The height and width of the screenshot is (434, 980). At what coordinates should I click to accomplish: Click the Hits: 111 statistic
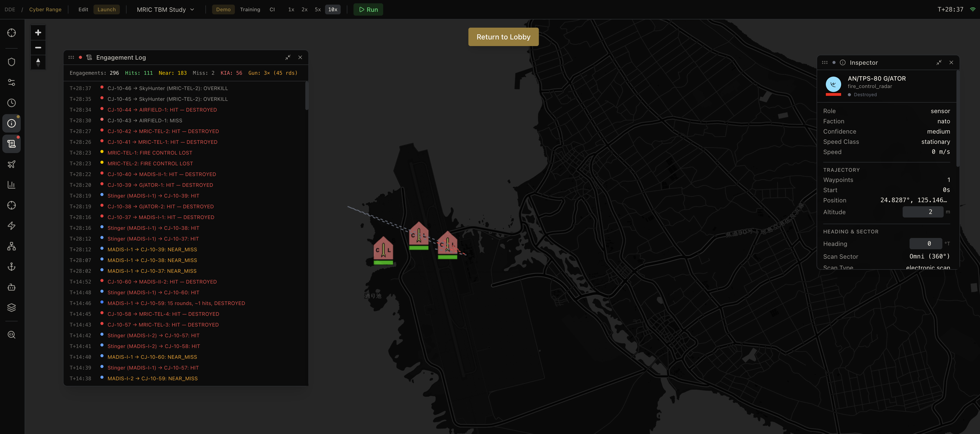(139, 73)
